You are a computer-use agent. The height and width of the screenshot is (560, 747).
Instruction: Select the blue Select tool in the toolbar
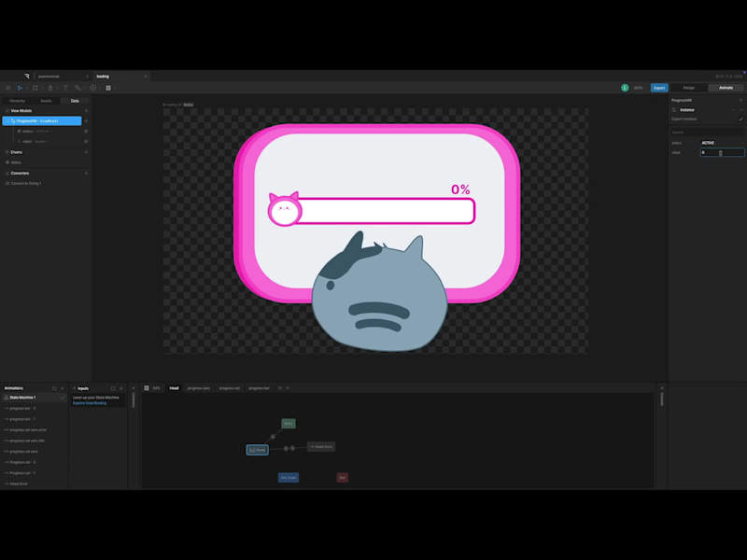[19, 88]
